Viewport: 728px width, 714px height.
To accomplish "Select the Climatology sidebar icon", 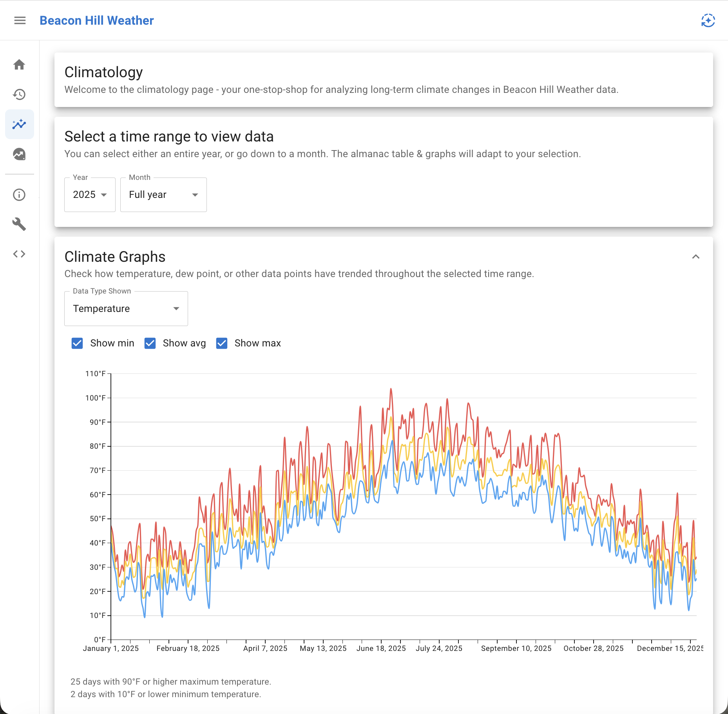I will (19, 124).
